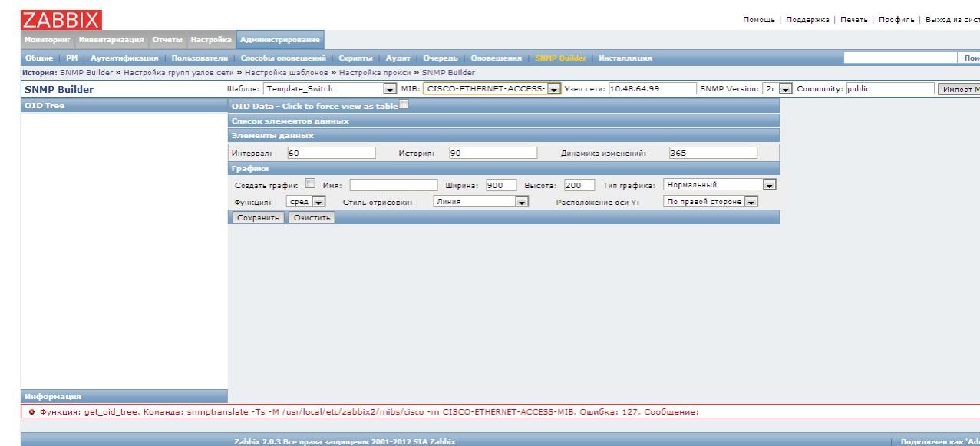Viewport: 980px width, 446px height.
Task: Open the Помощь link
Action: pyautogui.click(x=758, y=19)
